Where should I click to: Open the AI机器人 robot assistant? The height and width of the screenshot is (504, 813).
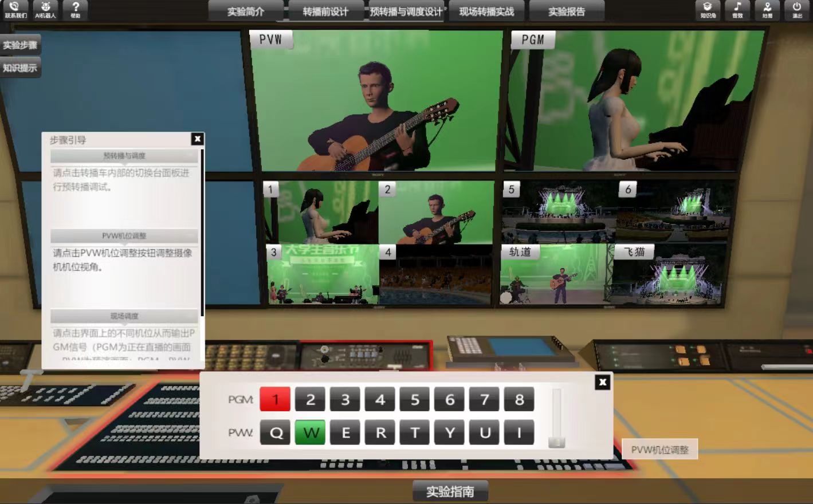click(x=45, y=9)
